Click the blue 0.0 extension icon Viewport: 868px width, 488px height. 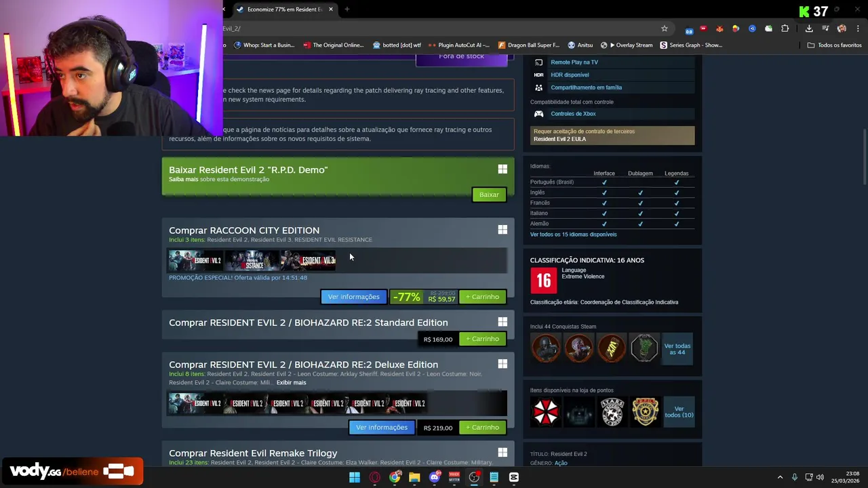pyautogui.click(x=689, y=30)
